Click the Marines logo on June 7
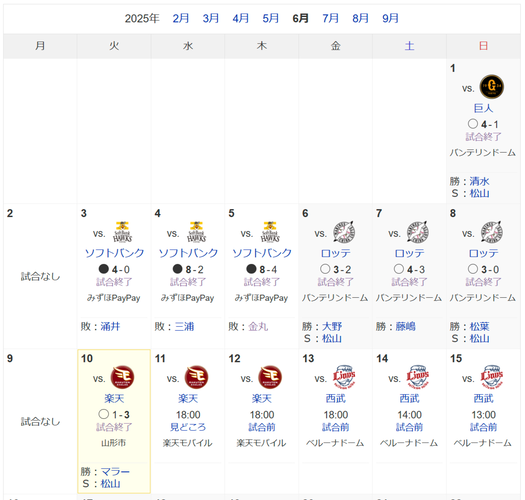The width and height of the screenshot is (525, 500). tap(418, 232)
